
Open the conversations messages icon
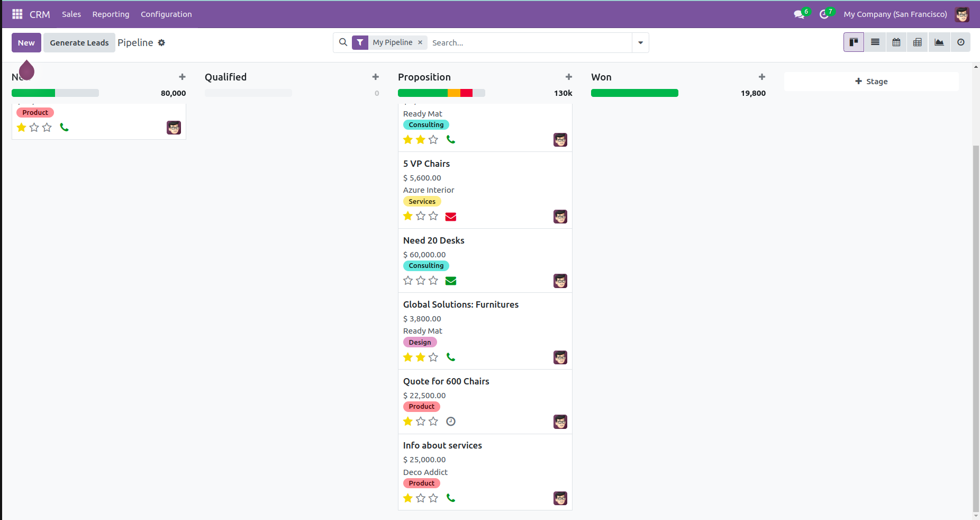tap(799, 14)
